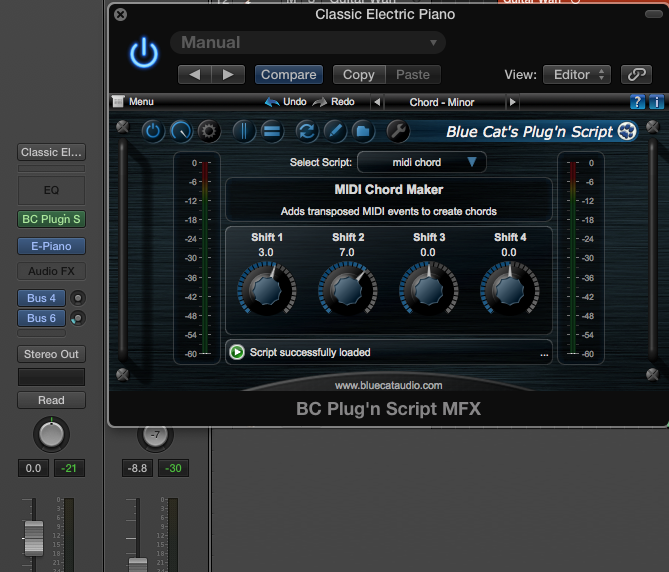669x572 pixels.
Task: Click the first channel volume fader handle
Action: pos(34,538)
